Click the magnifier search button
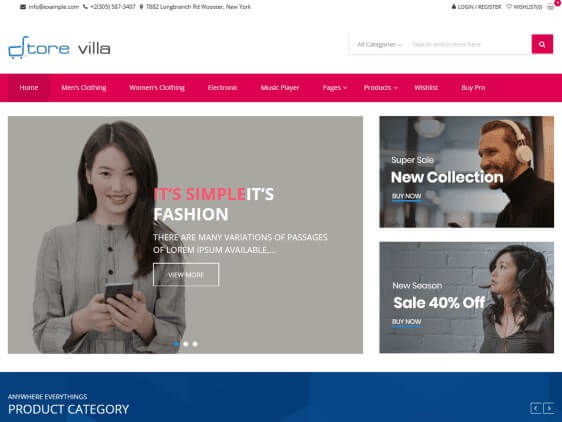Screen dimensions: 562x422 [x=542, y=44]
